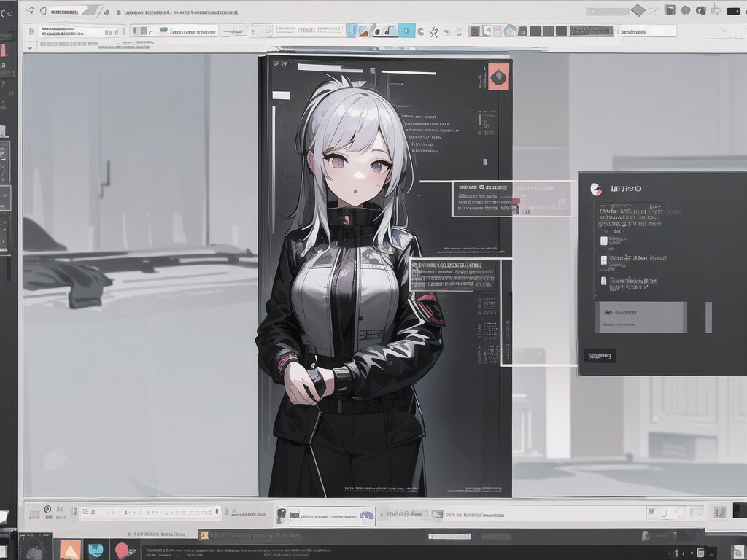The height and width of the screenshot is (560, 747).
Task: Click the crossed-tools icon in the top toolbar
Action: (433, 31)
